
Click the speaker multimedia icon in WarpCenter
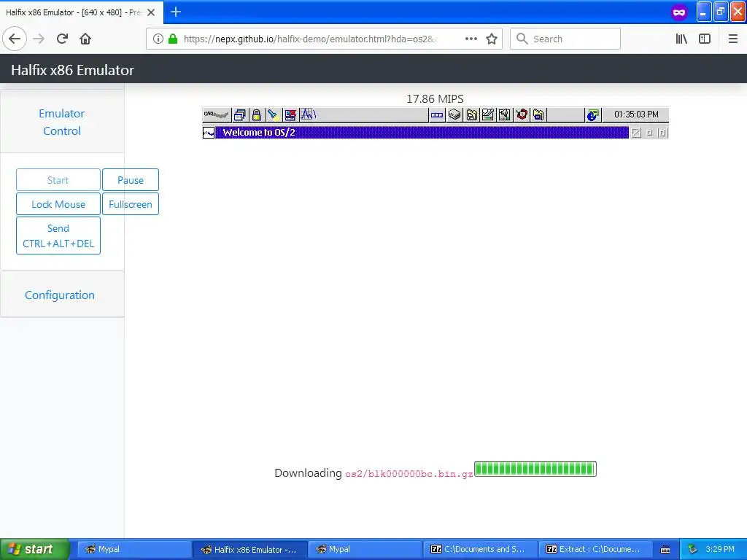[505, 114]
